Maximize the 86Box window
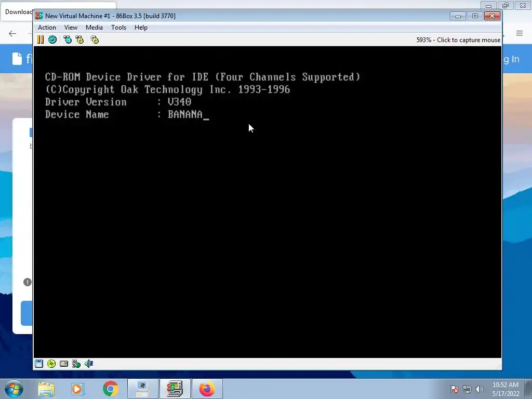Screen dimensions: 532x399 (x=475, y=16)
